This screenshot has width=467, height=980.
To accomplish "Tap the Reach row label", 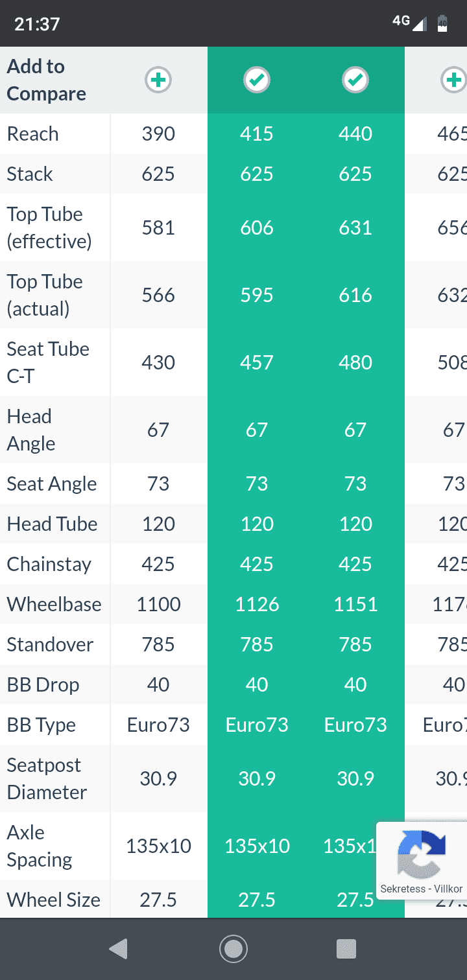I will tap(33, 134).
